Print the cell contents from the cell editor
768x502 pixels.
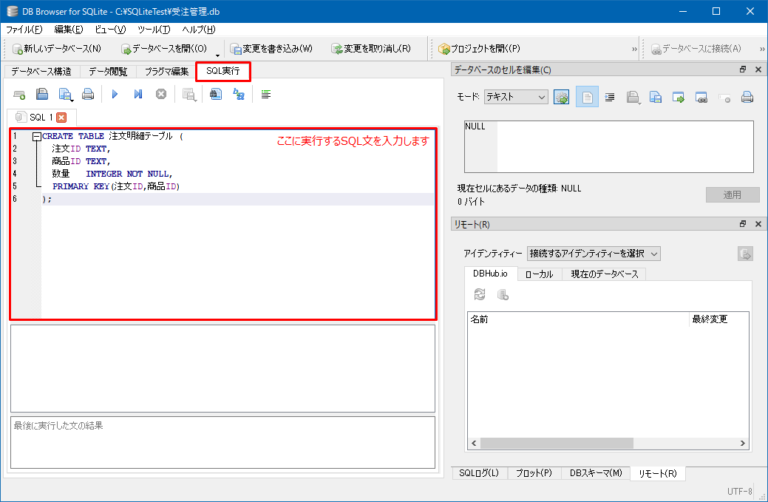point(747,97)
